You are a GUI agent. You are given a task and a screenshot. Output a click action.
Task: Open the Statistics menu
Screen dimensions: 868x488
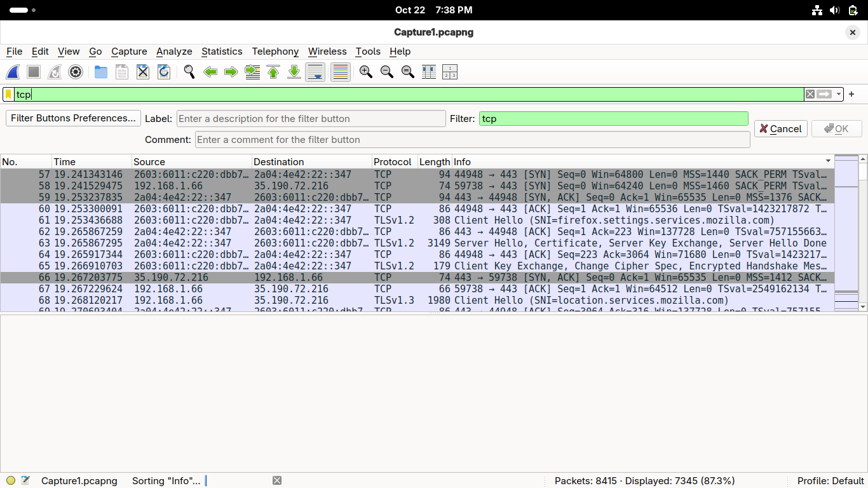coord(222,51)
